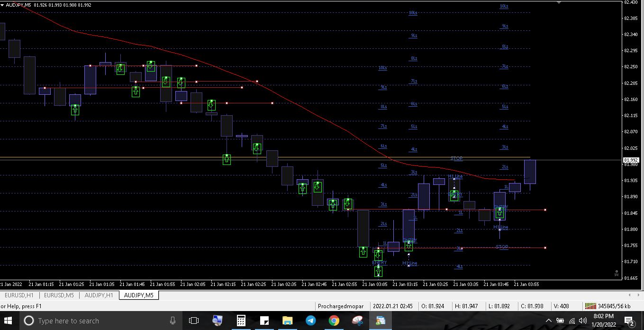Select right end handle of lower red STOP line
644x330 pixels.
[x=545, y=247]
